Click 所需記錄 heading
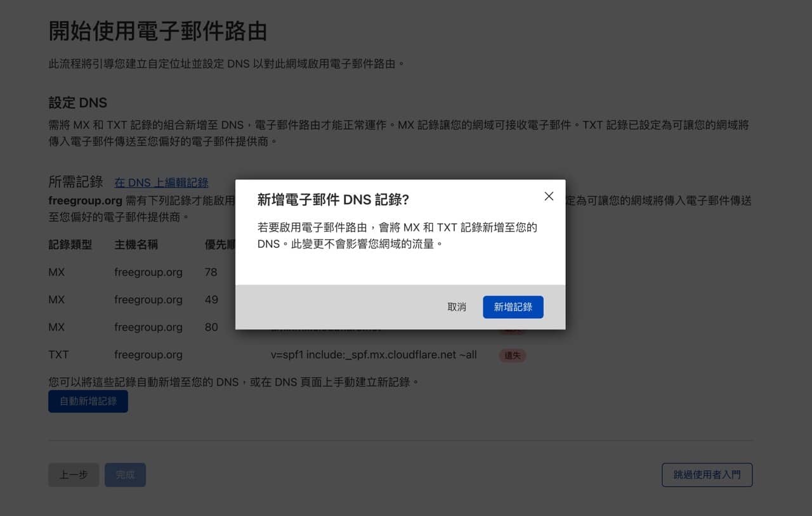Image resolution: width=812 pixels, height=516 pixels. (x=75, y=182)
